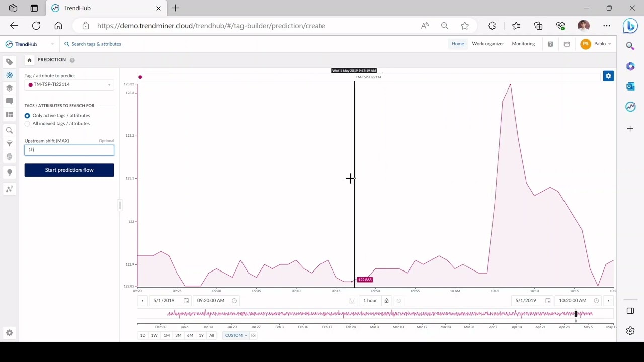This screenshot has width=644, height=362.
Task: Open the 1 hour duration selector
Action: click(x=370, y=301)
